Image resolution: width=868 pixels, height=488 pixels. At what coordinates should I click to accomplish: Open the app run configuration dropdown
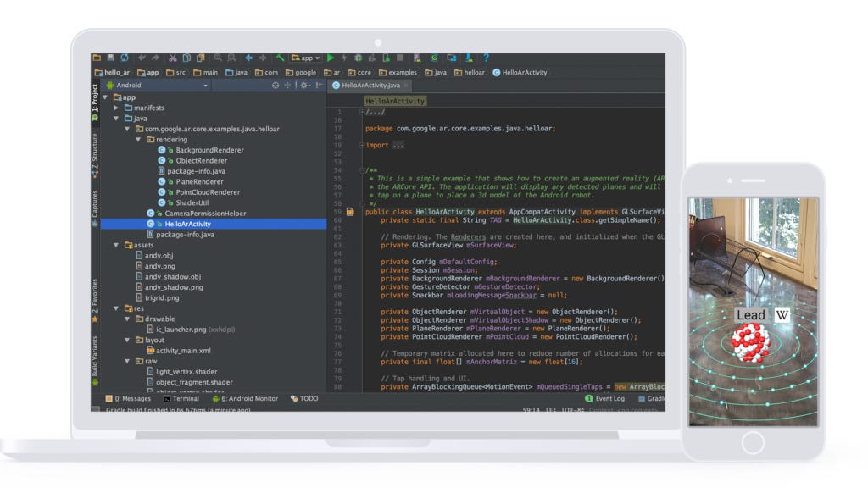coord(305,58)
